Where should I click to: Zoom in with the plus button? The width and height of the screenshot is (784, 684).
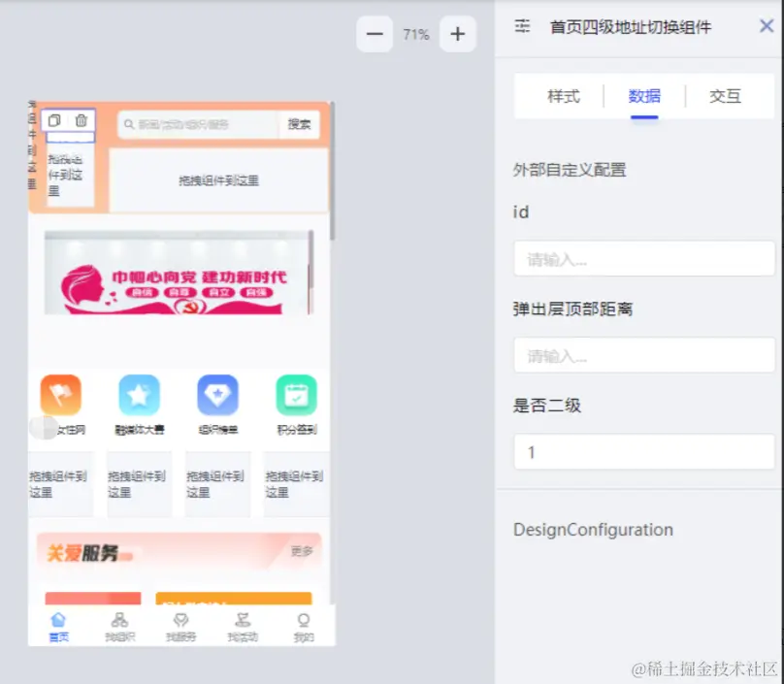tap(456, 34)
